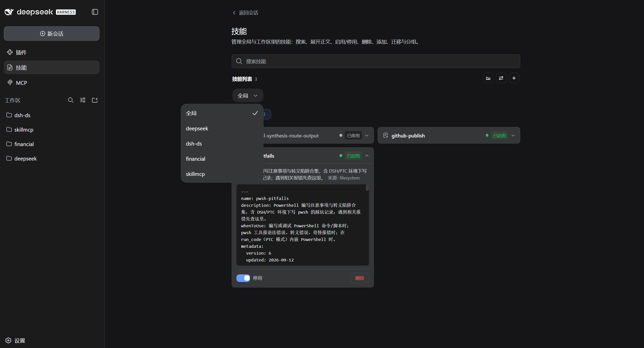Choose 全局 option in dropdown list

coord(222,113)
